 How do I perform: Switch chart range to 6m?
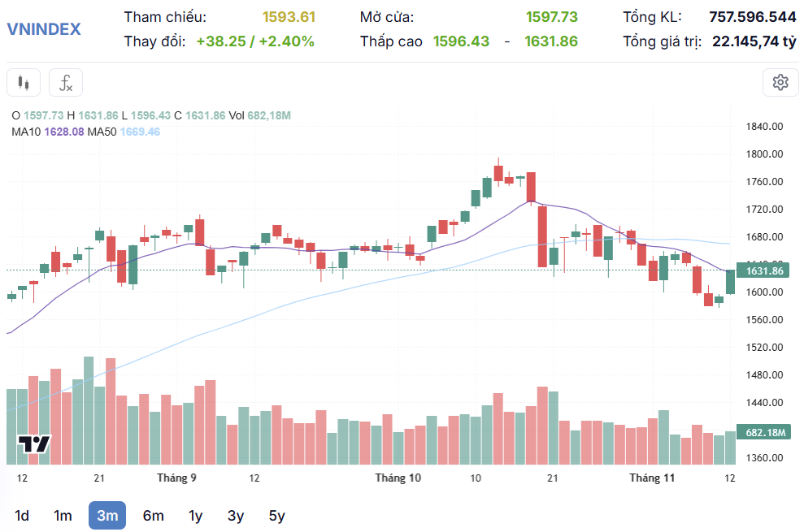click(153, 516)
